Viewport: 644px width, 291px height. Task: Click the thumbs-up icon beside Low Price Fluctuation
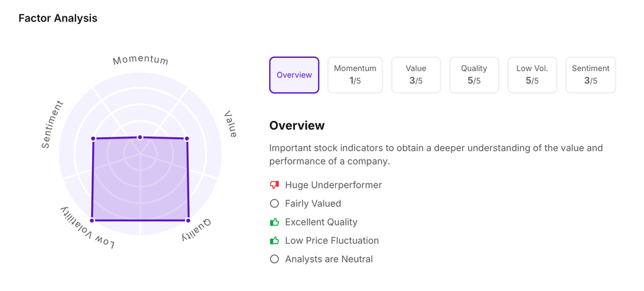click(274, 241)
